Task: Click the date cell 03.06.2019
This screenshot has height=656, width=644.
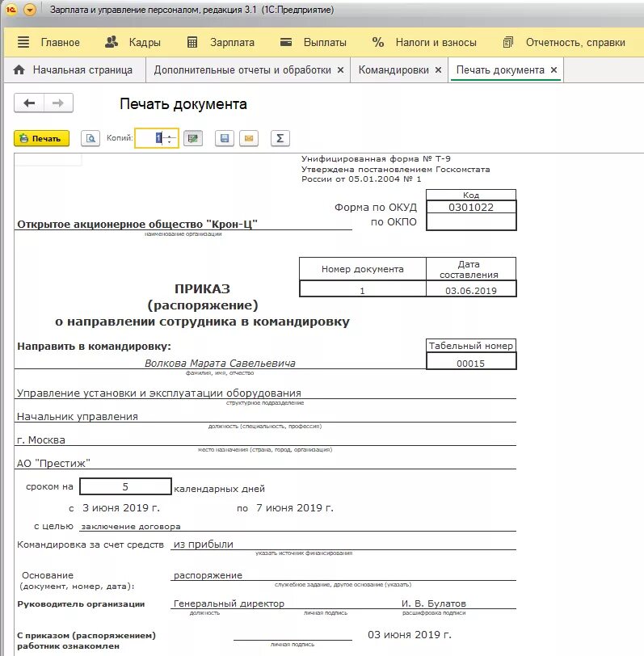Action: (x=471, y=290)
